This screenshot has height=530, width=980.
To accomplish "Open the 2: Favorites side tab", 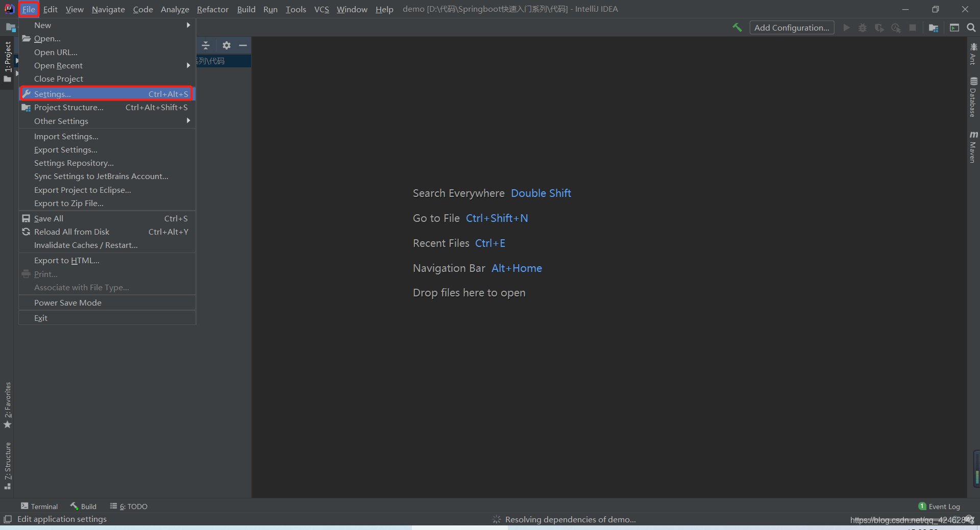I will click(x=7, y=406).
